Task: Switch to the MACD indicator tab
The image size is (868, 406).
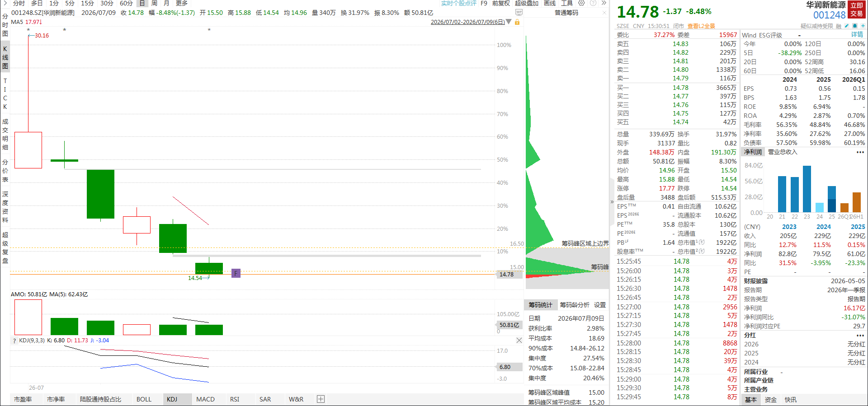Action: coord(205,399)
